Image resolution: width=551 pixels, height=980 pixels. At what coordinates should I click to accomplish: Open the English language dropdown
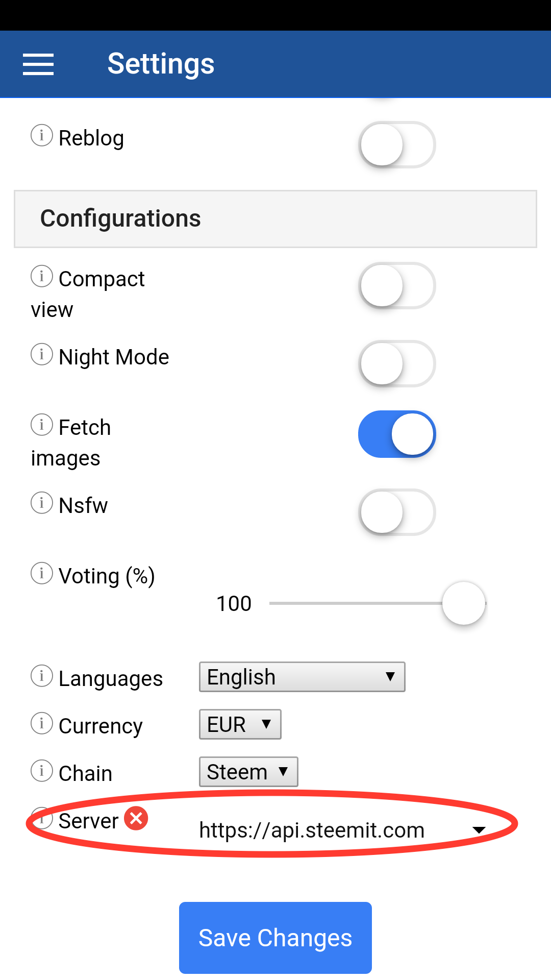click(302, 677)
